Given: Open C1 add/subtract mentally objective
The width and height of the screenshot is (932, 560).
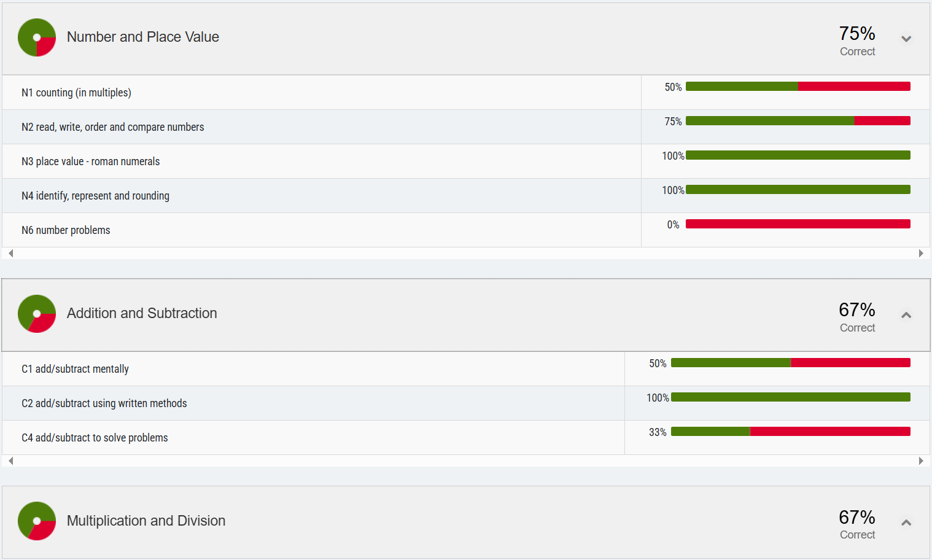Looking at the screenshot, I should coord(75,369).
